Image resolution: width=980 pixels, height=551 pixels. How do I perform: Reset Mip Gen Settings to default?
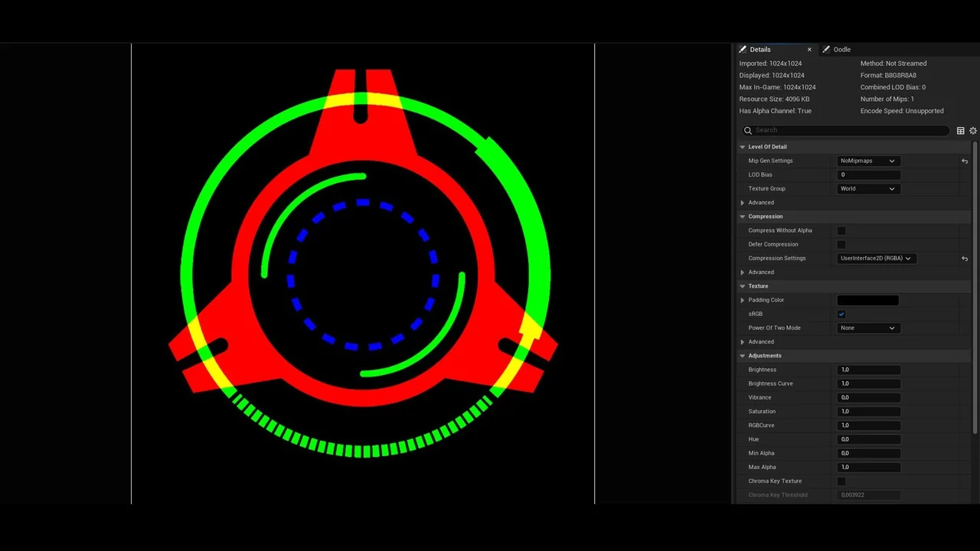965,161
